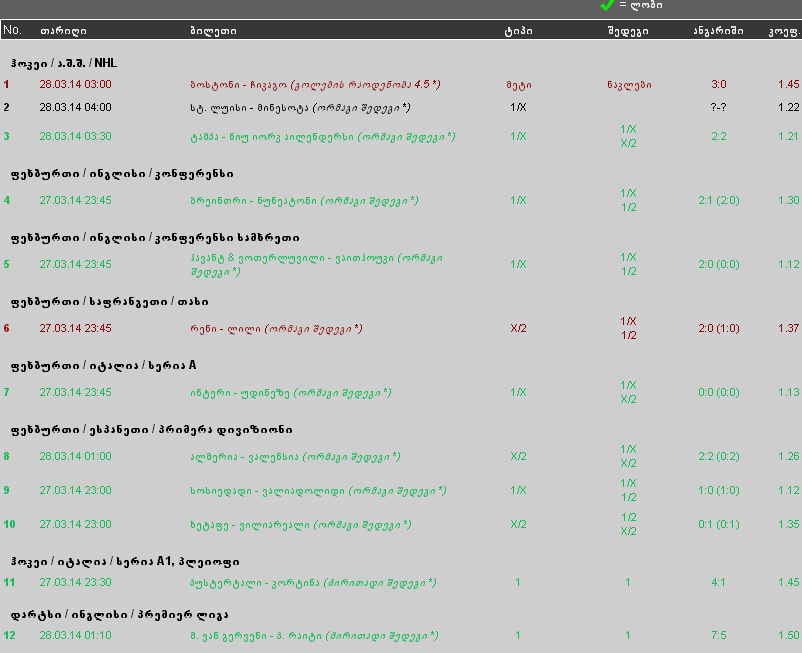The width and height of the screenshot is (802, 653).
Task: Open the 'ჰავანტ & ვოთერლუვილი - ვაითჰოუკი' entry
Action: pos(316,264)
